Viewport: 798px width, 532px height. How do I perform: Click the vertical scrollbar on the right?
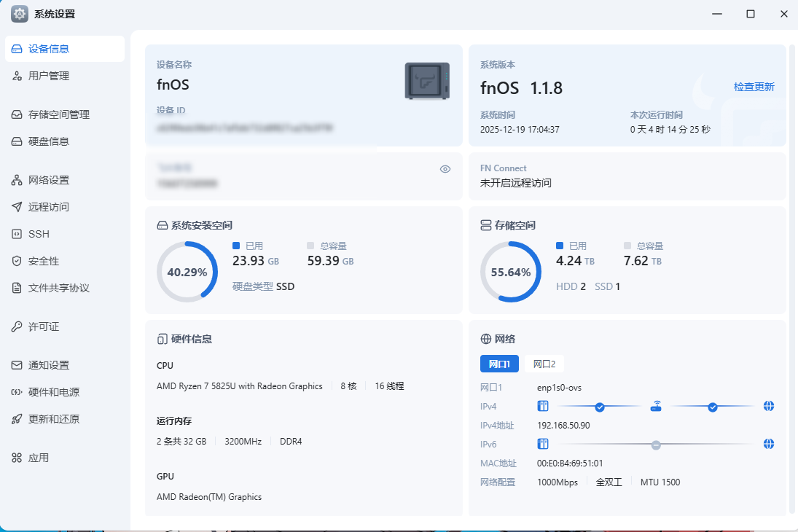(792, 277)
